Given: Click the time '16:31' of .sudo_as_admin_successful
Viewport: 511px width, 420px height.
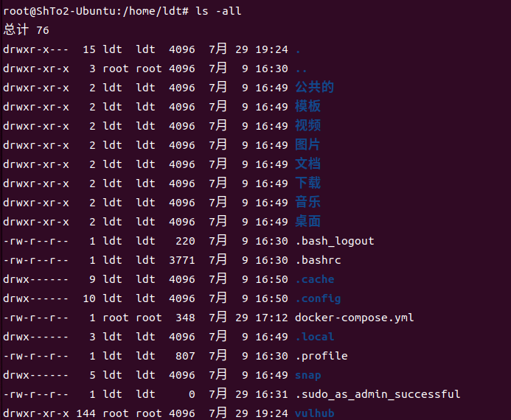Looking at the screenshot, I should coord(272,394).
